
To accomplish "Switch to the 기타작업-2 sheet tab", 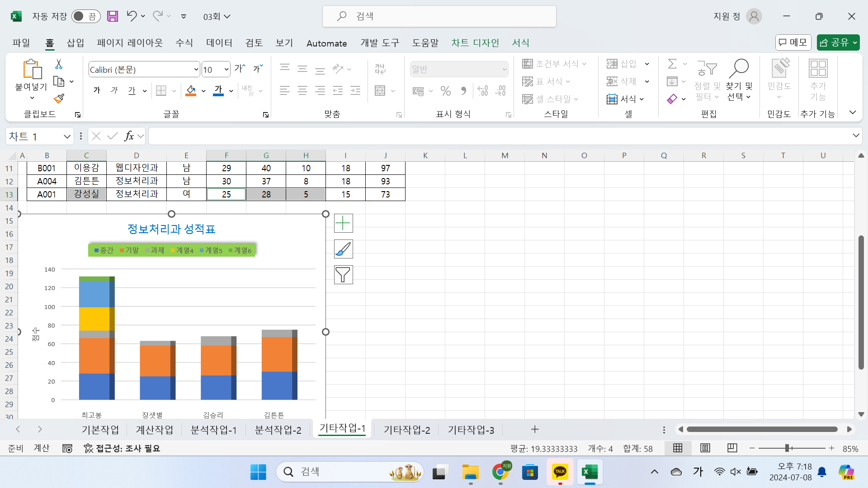I will pos(406,430).
